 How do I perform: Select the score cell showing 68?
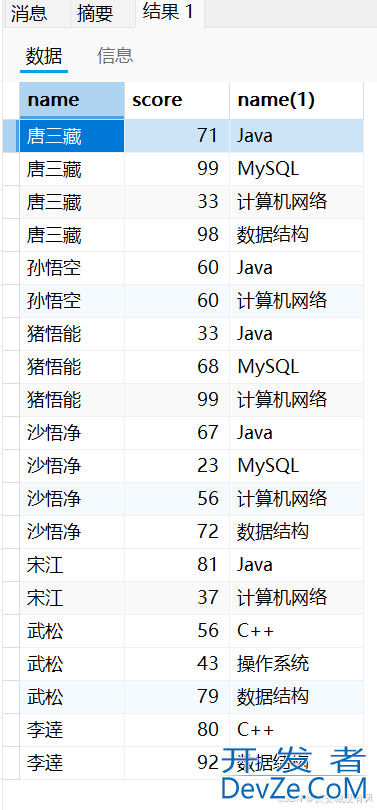pyautogui.click(x=177, y=367)
